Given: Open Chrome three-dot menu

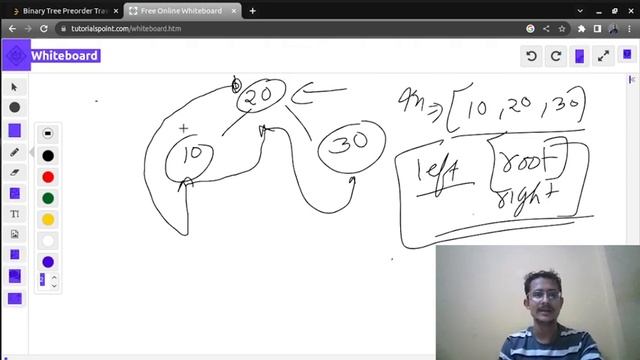Looking at the screenshot, I should point(629,29).
